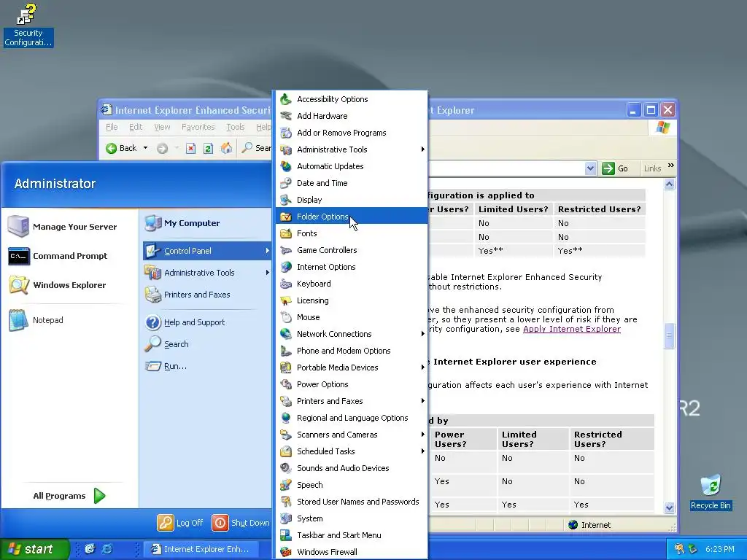747x560 pixels.
Task: Open the address bar dropdown in IE
Action: click(590, 168)
